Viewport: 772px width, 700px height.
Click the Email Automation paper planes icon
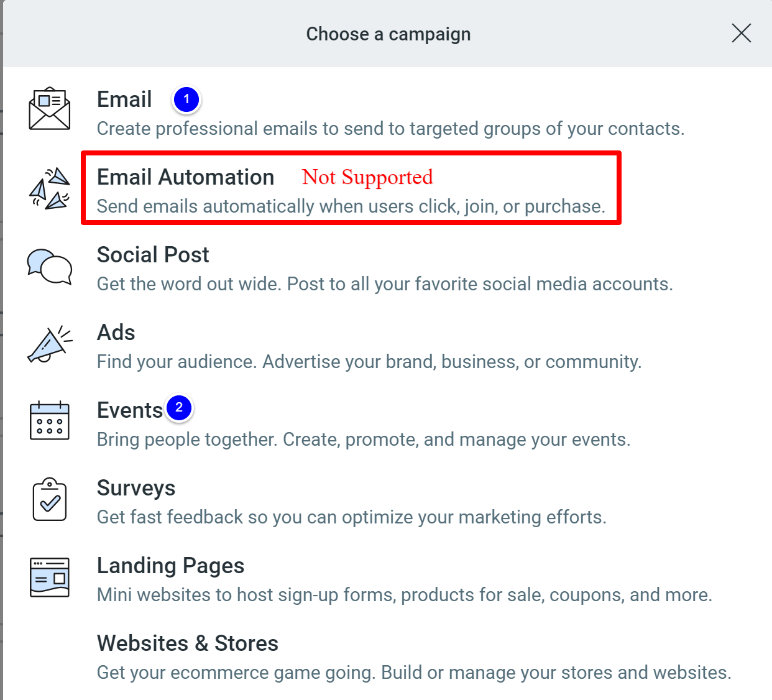pos(50,188)
